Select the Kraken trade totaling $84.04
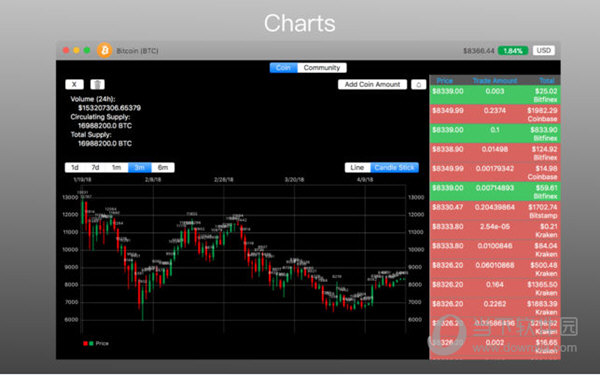Viewport: 600px width, 375px height. [x=495, y=250]
